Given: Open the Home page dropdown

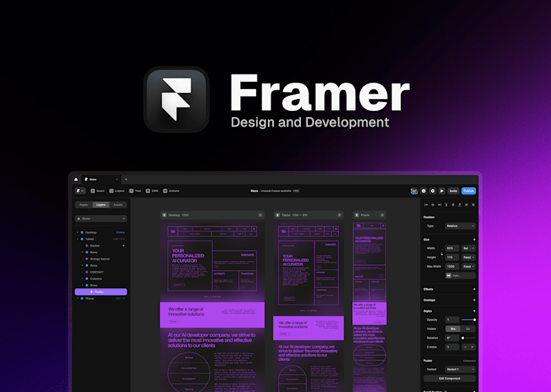Looking at the screenshot, I should 101,218.
